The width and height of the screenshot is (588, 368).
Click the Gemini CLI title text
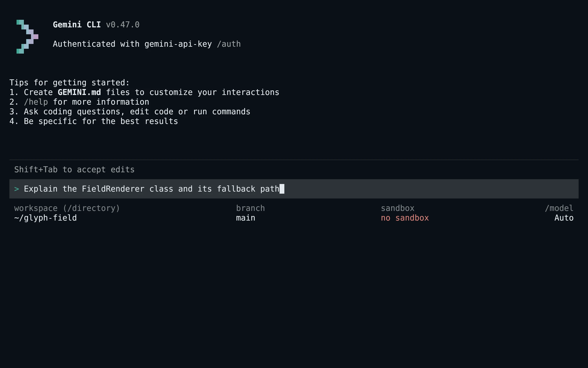click(77, 25)
